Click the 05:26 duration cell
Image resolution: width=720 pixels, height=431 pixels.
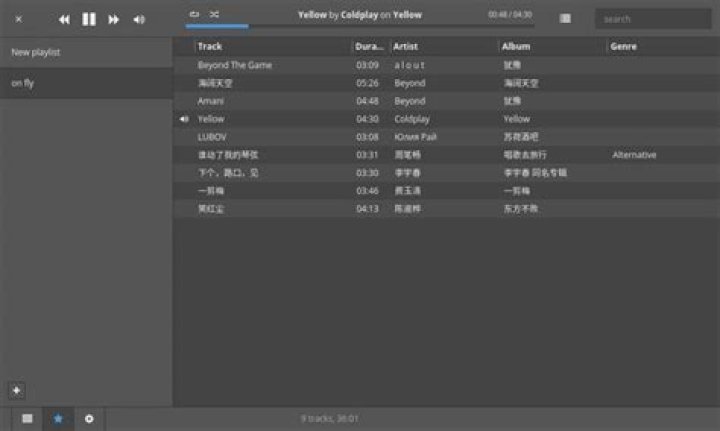pyautogui.click(x=367, y=83)
